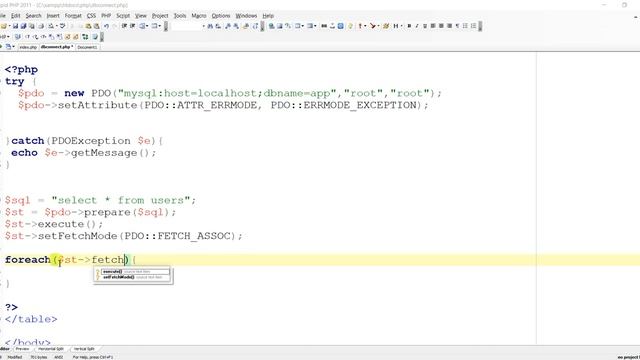The image size is (640, 360).
Task: Click the ANSI encoding status bar entry
Action: [59, 357]
